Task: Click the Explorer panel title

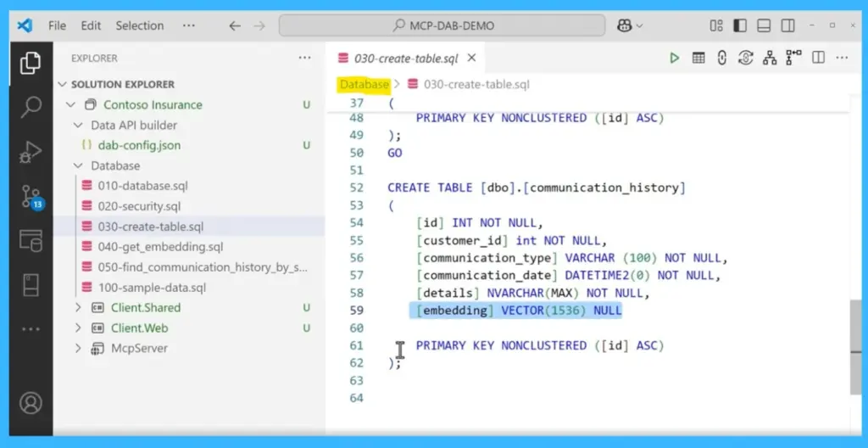Action: [x=94, y=59]
